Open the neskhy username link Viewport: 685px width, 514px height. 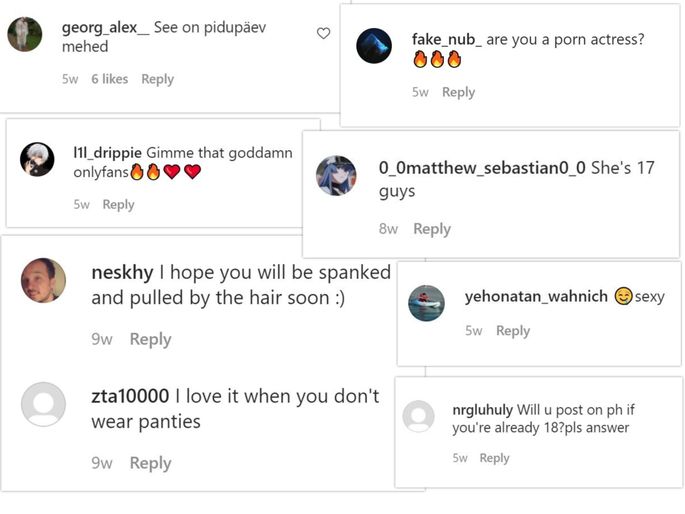(122, 273)
